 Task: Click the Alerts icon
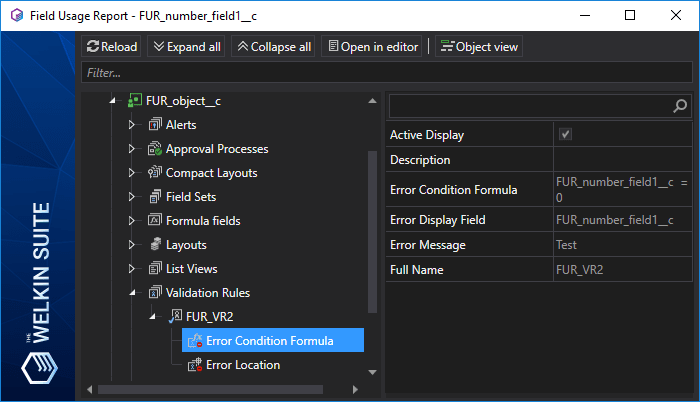[x=155, y=124]
